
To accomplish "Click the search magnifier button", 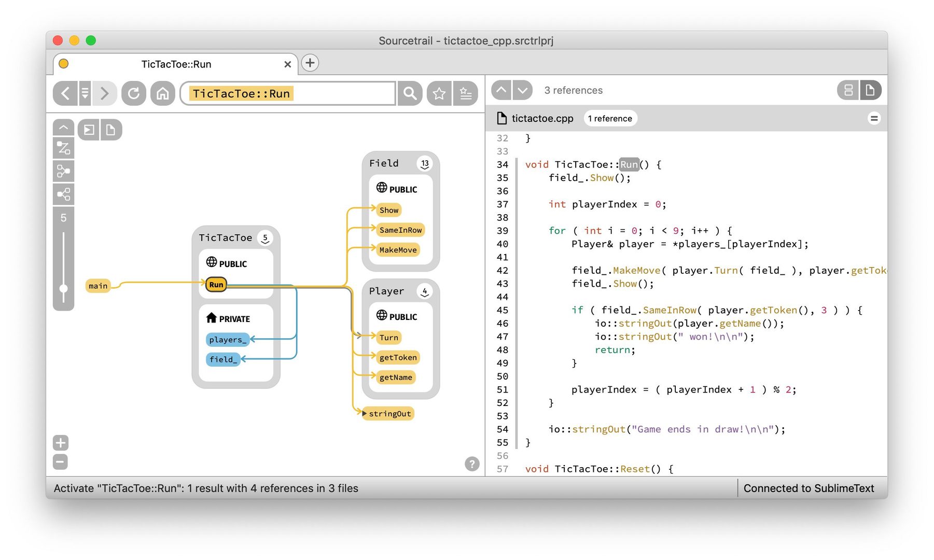I will 410,93.
